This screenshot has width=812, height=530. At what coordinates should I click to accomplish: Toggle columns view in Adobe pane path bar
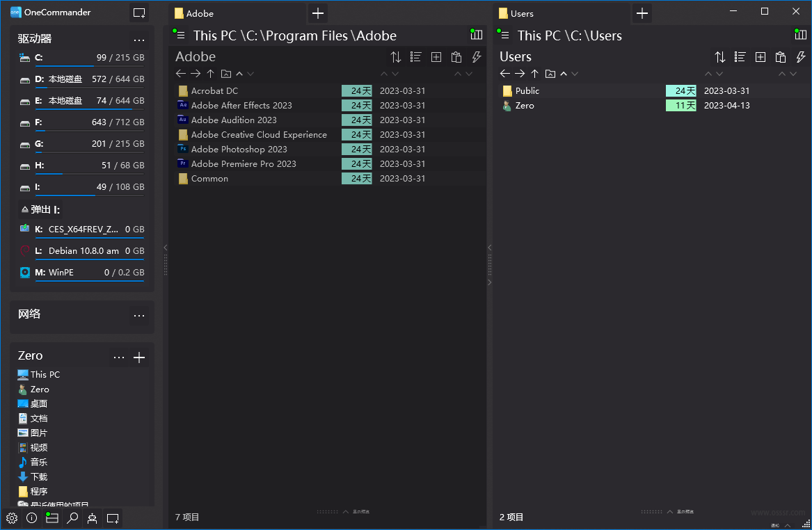tap(477, 35)
